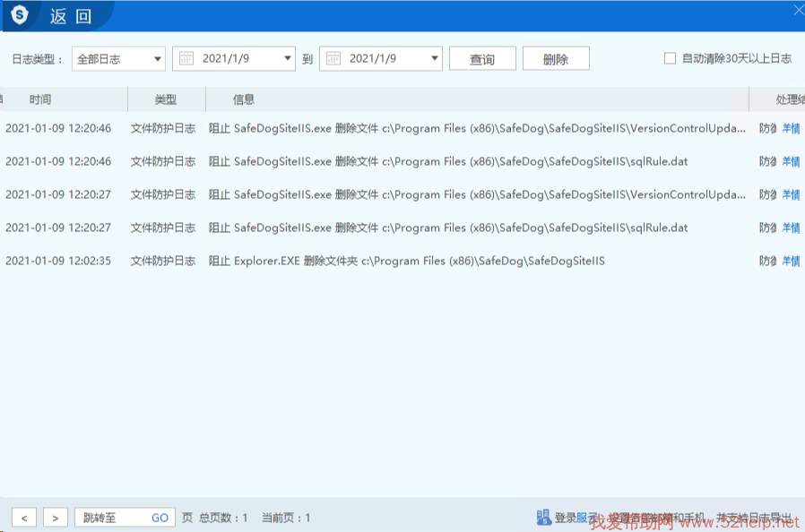The height and width of the screenshot is (532, 805).
Task: Click the 删除 delete button
Action: pyautogui.click(x=556, y=59)
